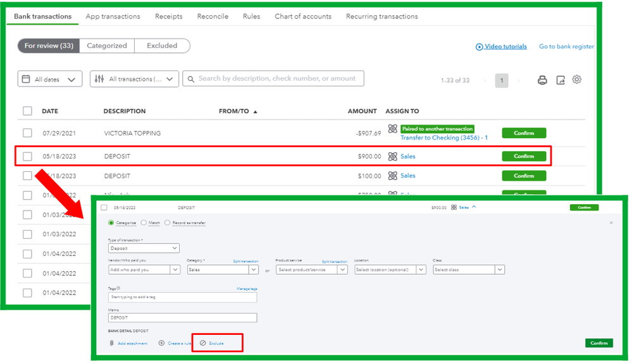Switch to the App transactions tab
Screen dimensions: 632x364
tap(113, 16)
